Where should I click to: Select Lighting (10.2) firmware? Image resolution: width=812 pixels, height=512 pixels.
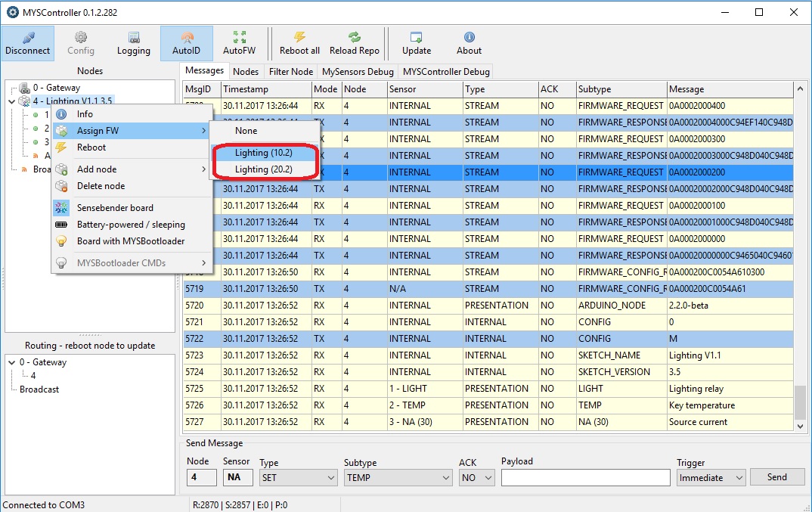tap(263, 154)
